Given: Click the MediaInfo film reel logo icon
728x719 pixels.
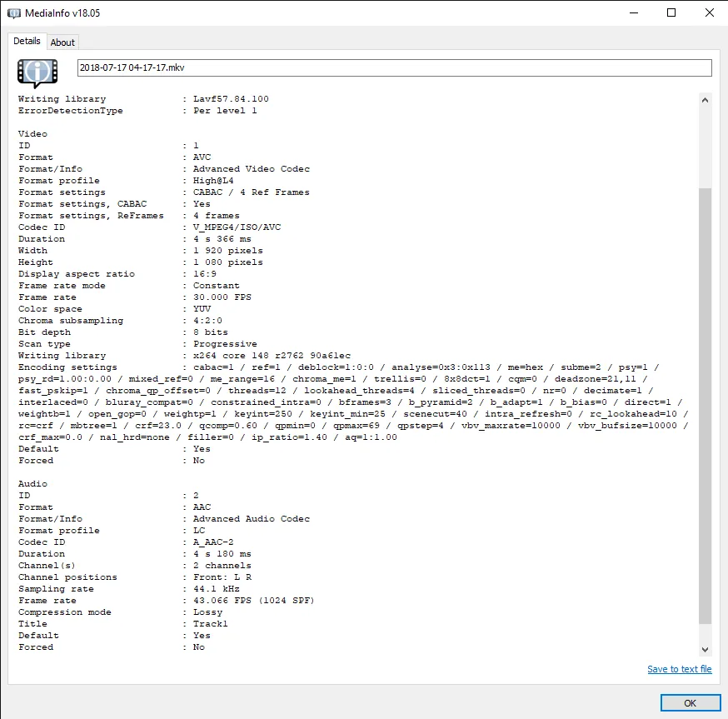Looking at the screenshot, I should tap(37, 73).
